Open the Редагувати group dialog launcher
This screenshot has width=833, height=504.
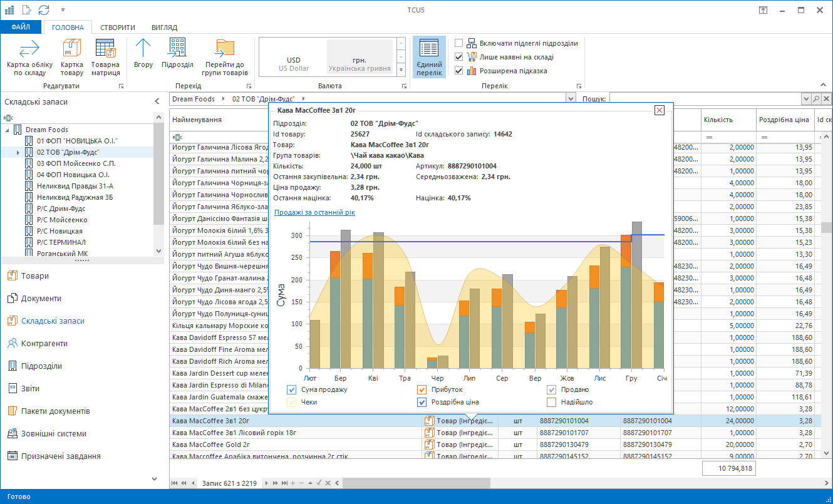(x=122, y=86)
